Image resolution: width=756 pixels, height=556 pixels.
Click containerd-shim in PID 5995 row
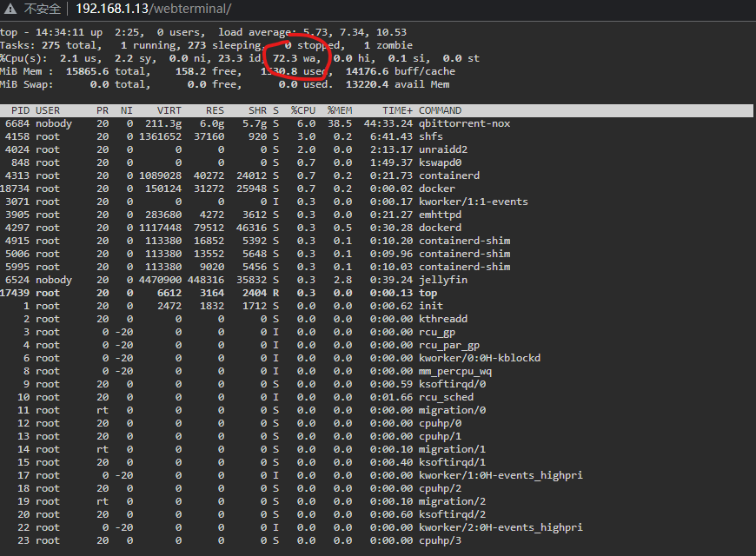pos(464,267)
